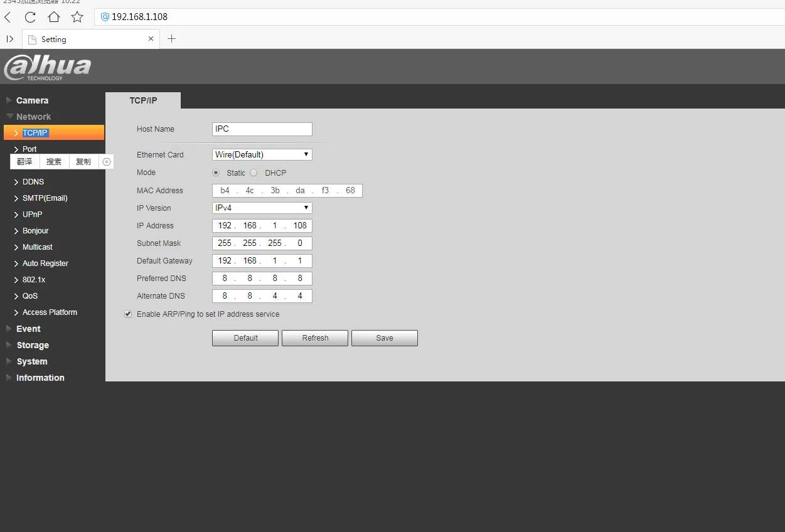This screenshot has width=785, height=532.
Task: Bookmark the page with the star icon
Action: pyautogui.click(x=77, y=17)
